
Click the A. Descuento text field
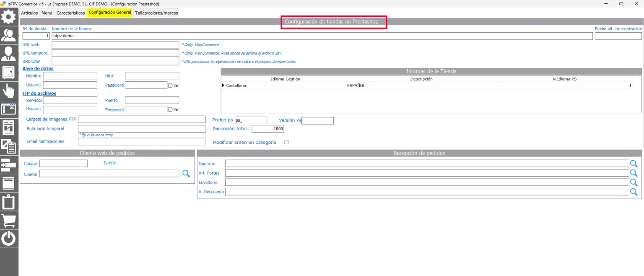[x=427, y=192]
